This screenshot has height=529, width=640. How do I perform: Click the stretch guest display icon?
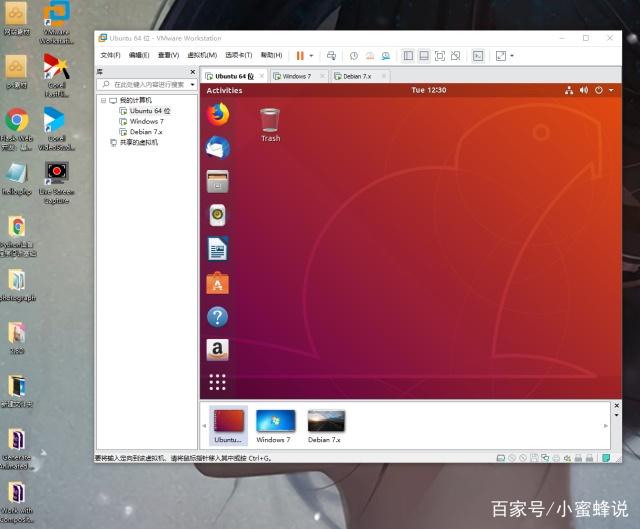coord(501,56)
